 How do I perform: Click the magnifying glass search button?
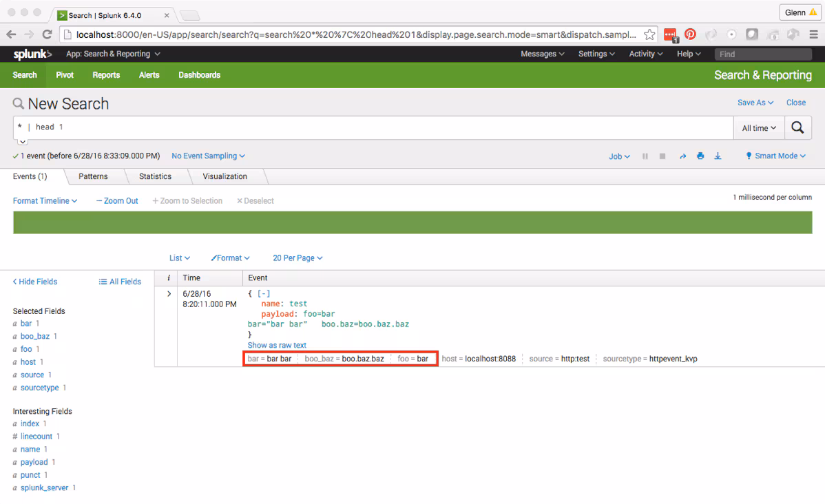tap(797, 127)
